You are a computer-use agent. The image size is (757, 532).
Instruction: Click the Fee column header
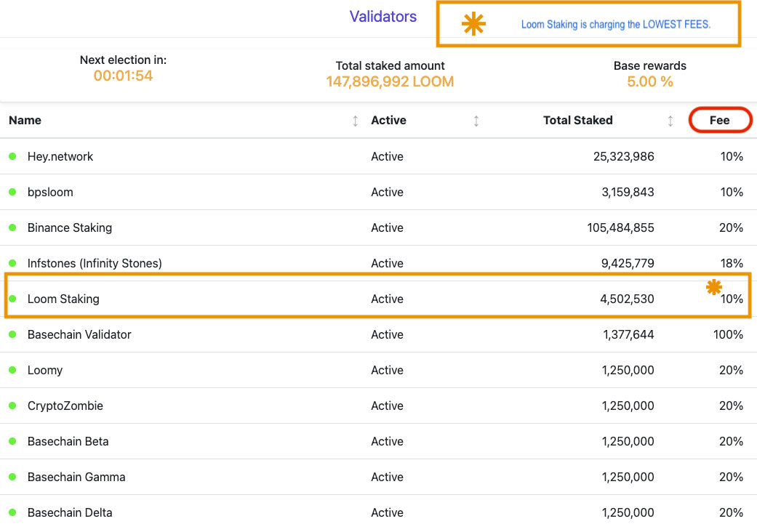point(719,120)
